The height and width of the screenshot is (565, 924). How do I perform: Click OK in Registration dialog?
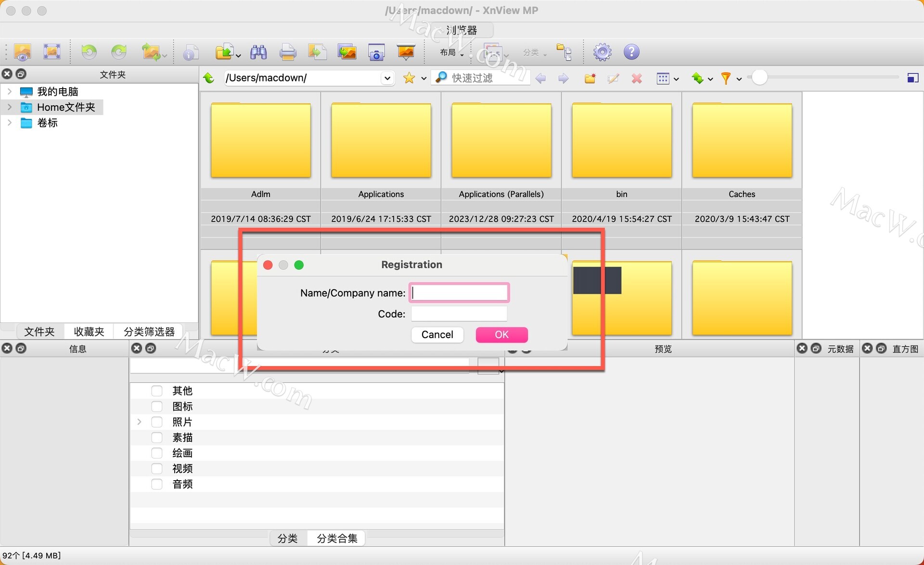coord(502,334)
